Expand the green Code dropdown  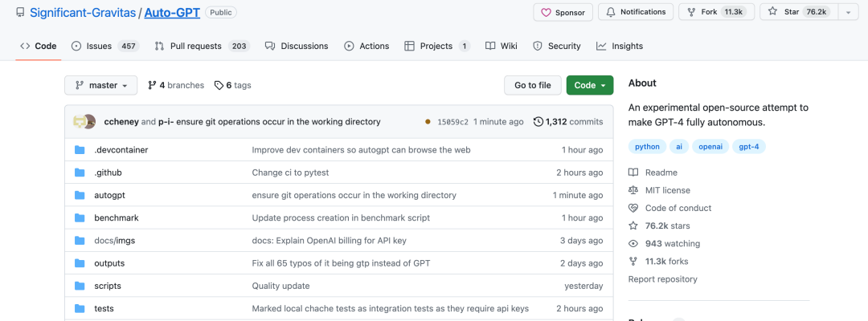[590, 85]
